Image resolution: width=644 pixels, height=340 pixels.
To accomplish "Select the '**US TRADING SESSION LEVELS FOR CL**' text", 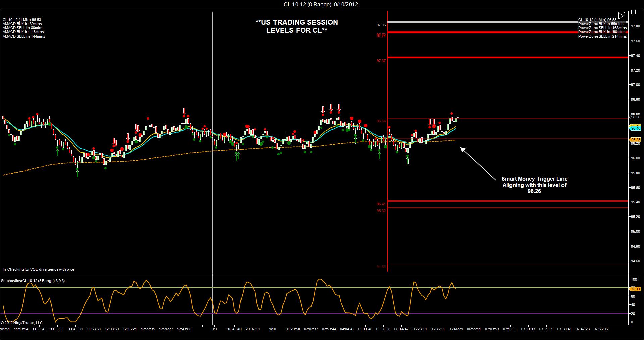I will (x=297, y=26).
